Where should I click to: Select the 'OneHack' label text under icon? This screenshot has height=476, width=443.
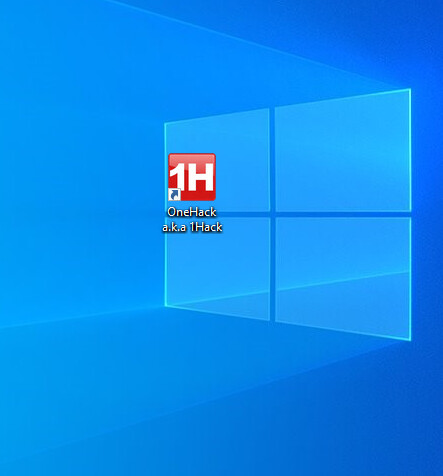(192, 212)
